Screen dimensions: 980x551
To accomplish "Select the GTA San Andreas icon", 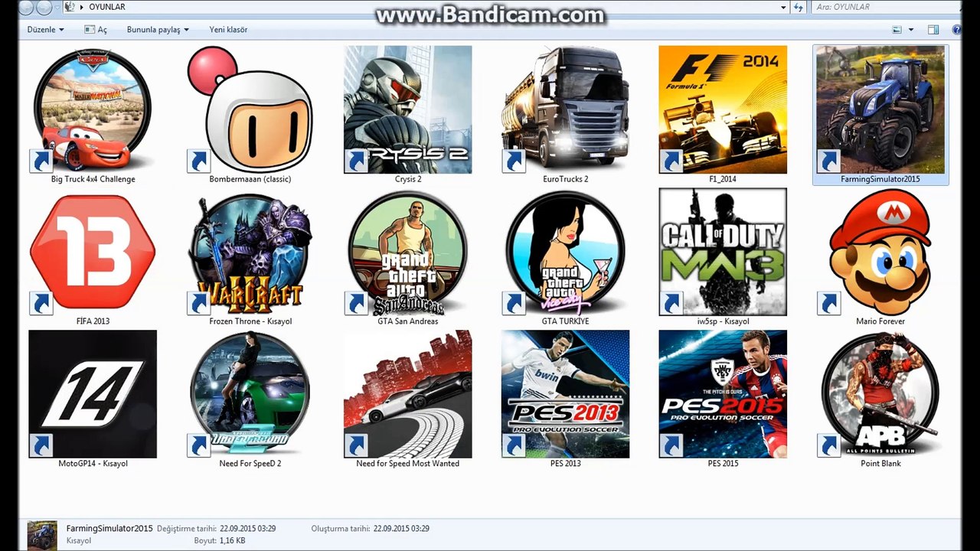I will coord(408,252).
